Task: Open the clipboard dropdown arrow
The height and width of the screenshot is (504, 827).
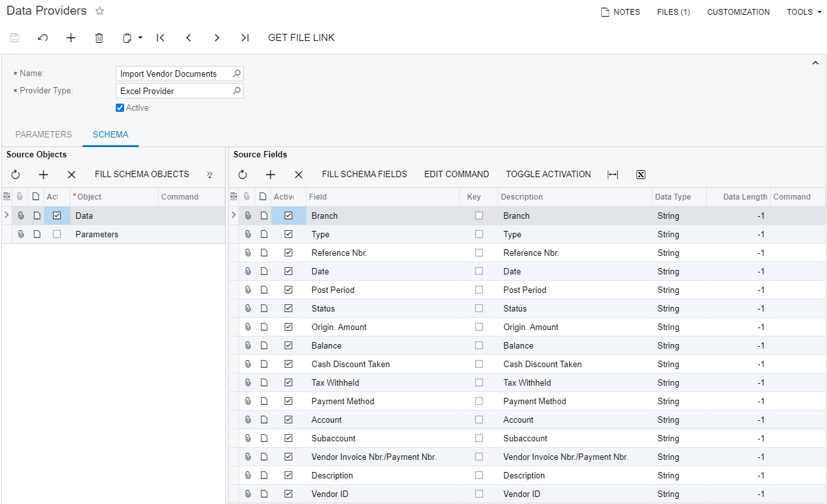Action: point(140,38)
